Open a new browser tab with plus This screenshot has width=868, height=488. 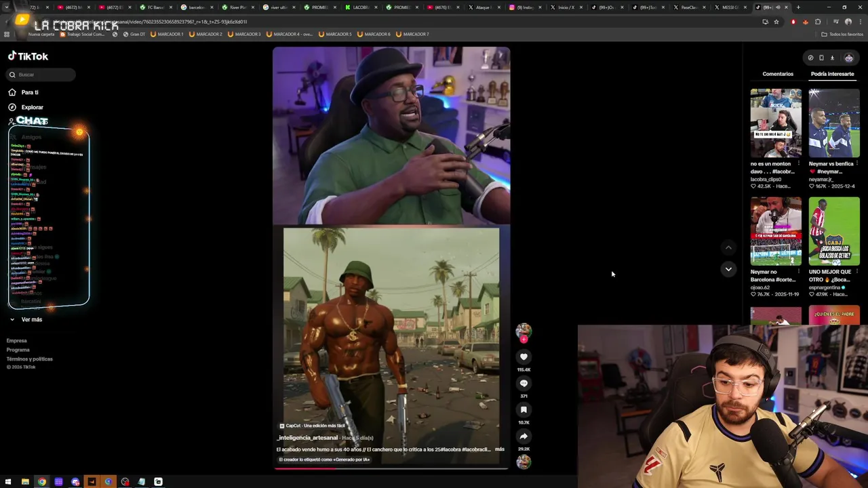[798, 7]
